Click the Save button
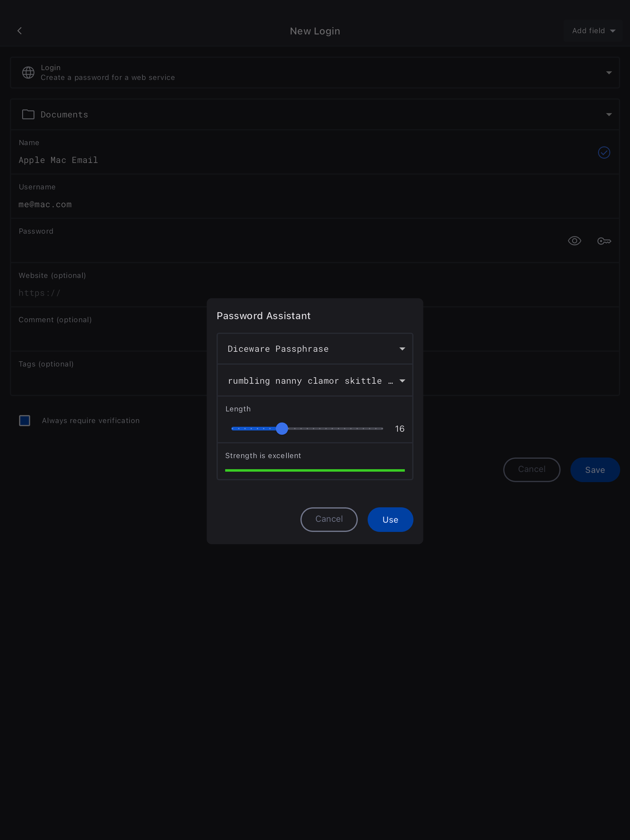 [x=595, y=470]
